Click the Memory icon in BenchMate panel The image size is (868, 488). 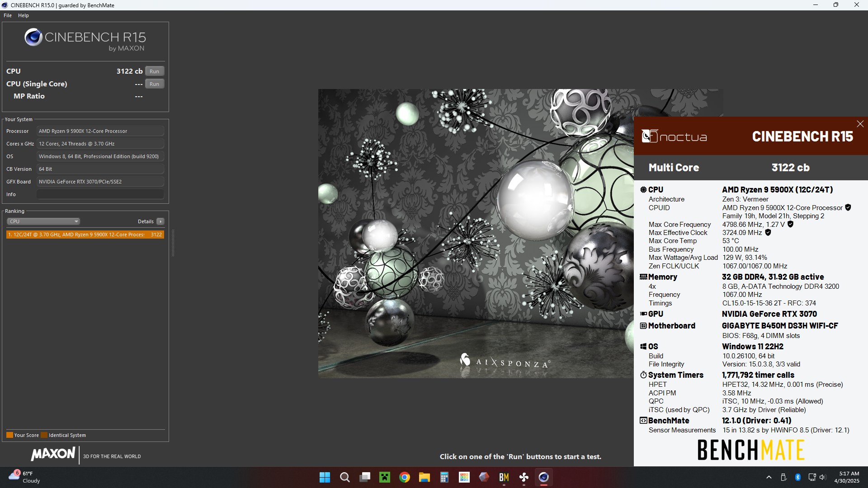[x=643, y=277]
